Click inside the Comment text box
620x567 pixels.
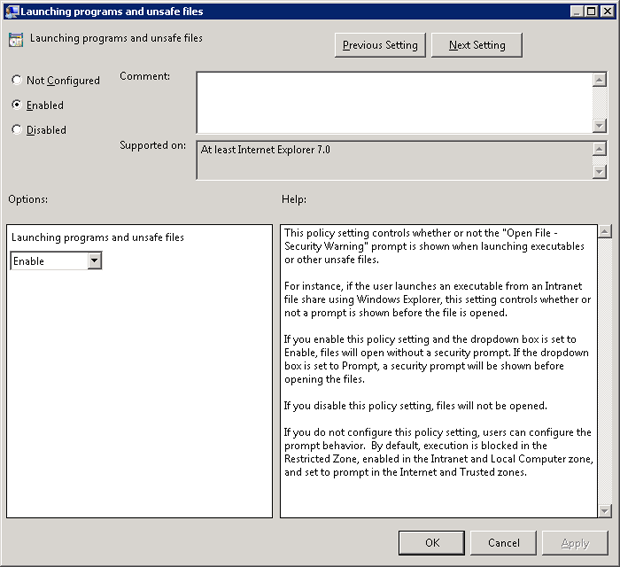(393, 101)
